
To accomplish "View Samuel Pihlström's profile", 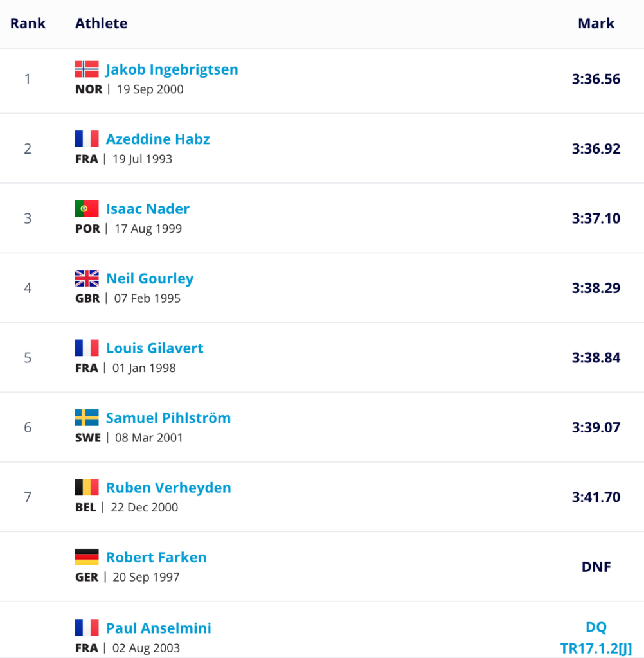I will click(168, 418).
